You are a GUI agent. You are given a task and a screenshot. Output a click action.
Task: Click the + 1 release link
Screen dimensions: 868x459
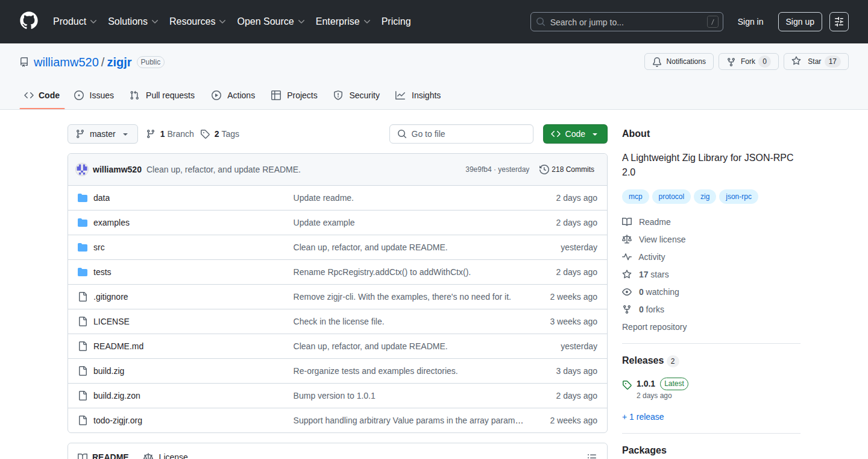coord(643,417)
